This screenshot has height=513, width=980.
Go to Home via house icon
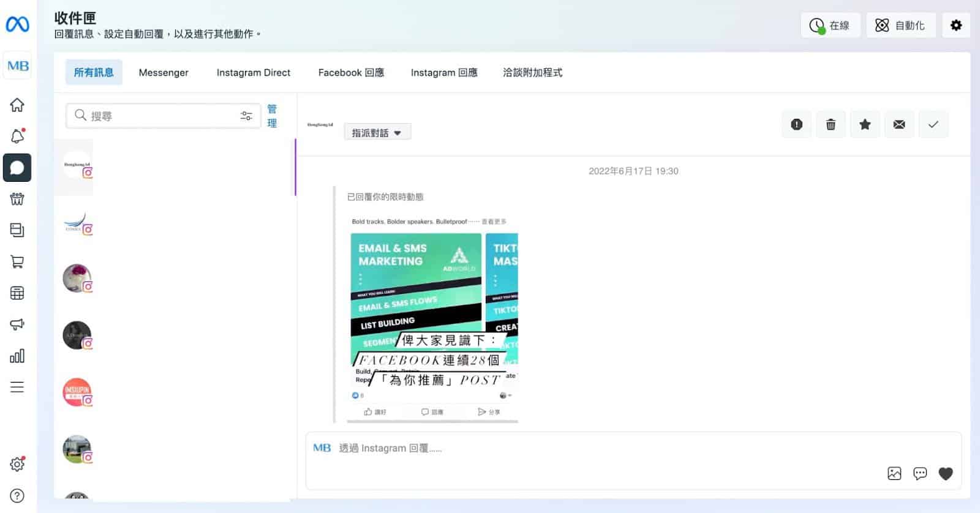tap(17, 105)
